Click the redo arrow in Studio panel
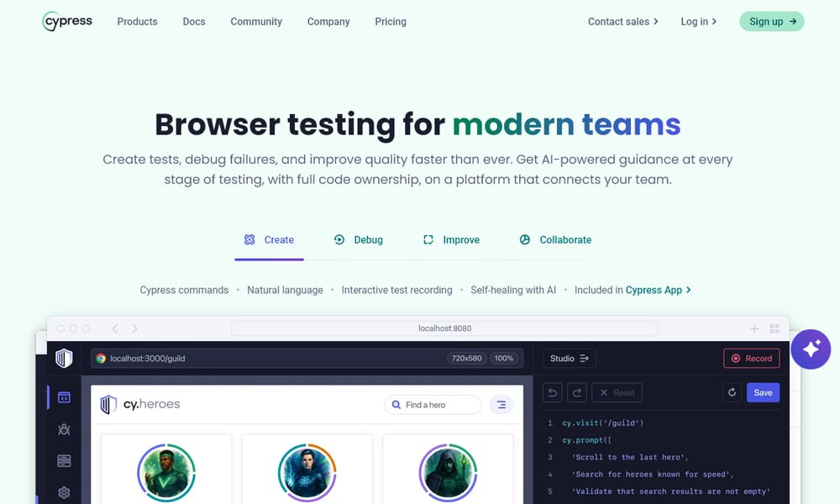 (x=576, y=392)
